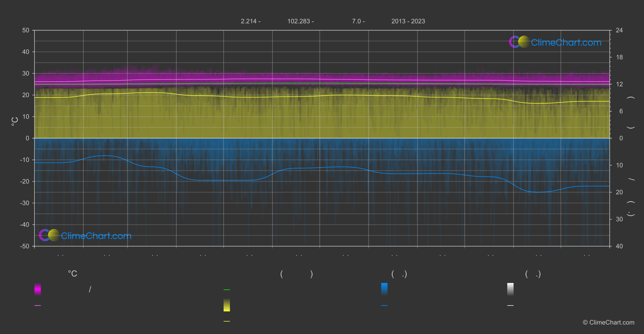Click the ClimeChart.com logo at top right
The width and height of the screenshot is (644, 334).
555,42
